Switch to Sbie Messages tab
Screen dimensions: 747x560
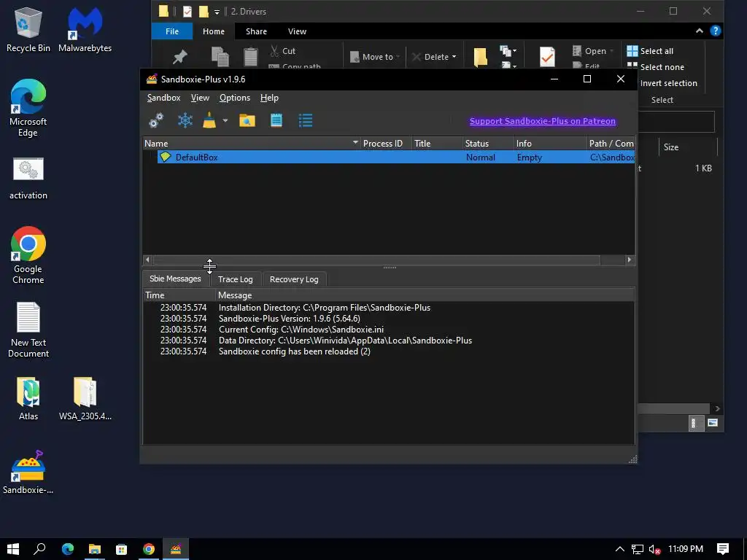click(x=175, y=279)
